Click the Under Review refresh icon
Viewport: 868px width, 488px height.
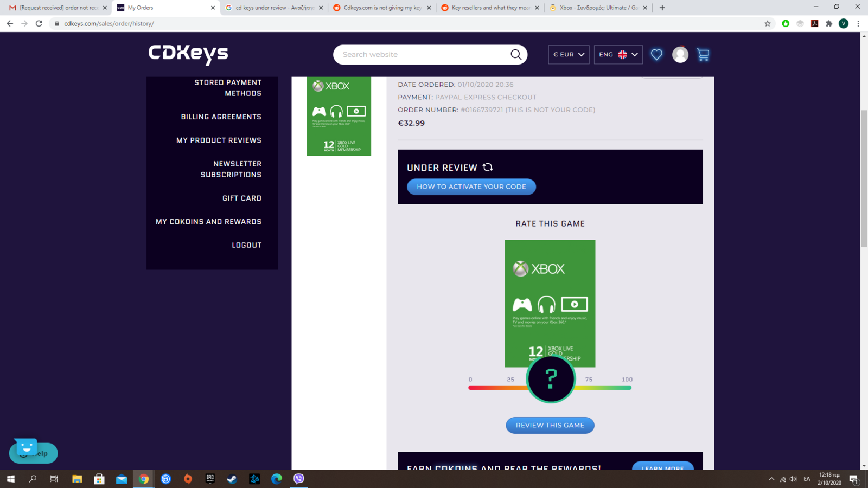[488, 167]
